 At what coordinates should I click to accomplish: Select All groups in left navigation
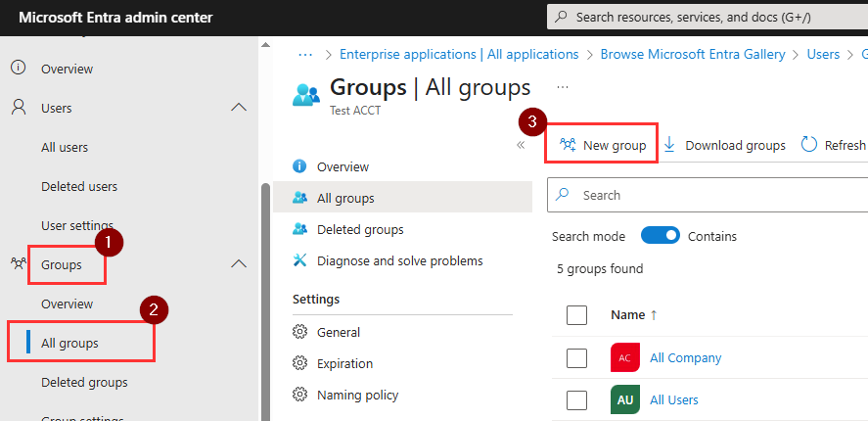(69, 343)
